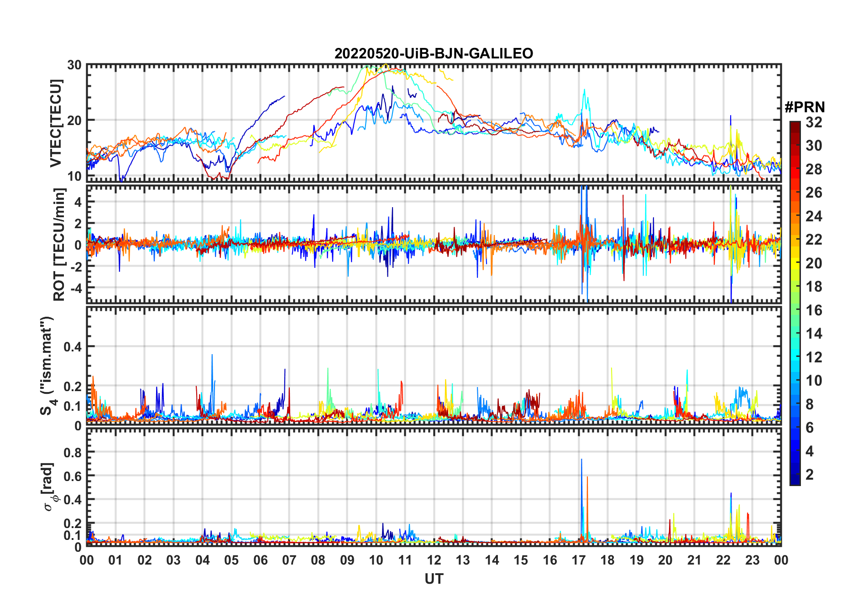Screen dimensions: 868x607
Task: Click colorbar tick label 26
Action: (814, 193)
